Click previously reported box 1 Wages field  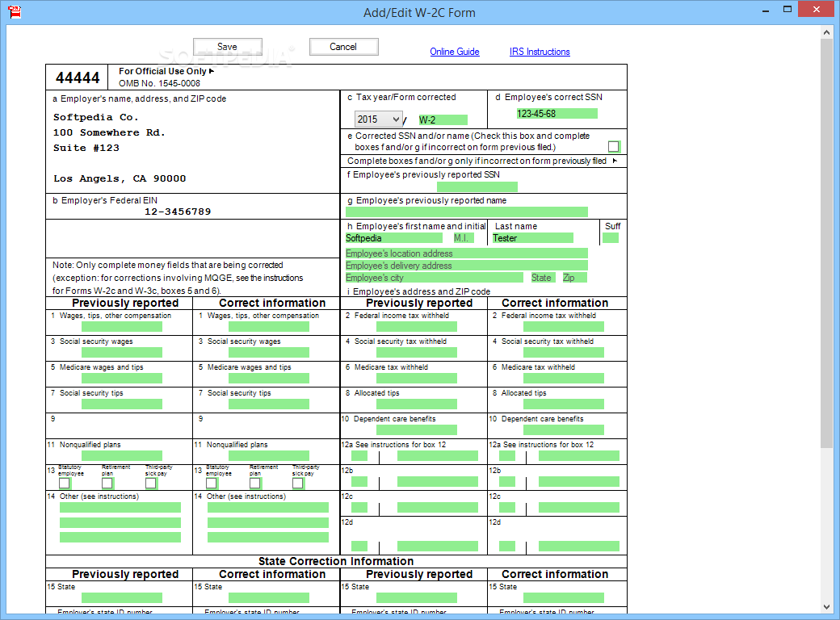(x=122, y=327)
